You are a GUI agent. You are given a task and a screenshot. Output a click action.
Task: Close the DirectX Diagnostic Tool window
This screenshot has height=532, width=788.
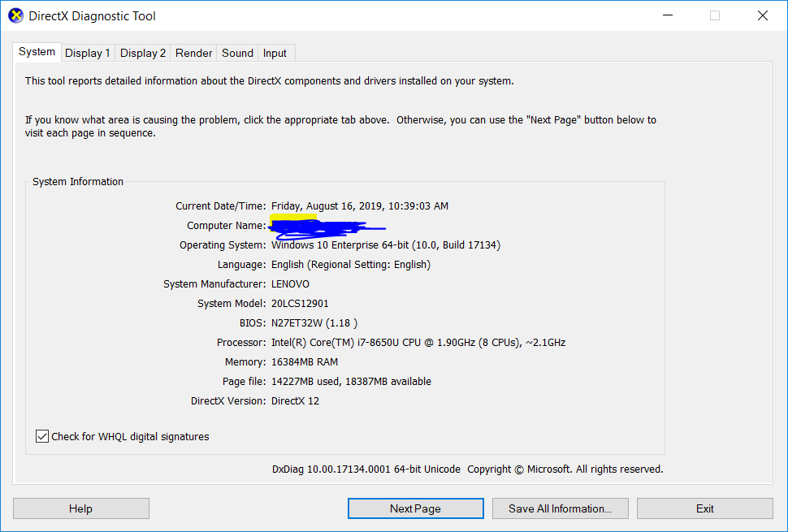click(762, 15)
